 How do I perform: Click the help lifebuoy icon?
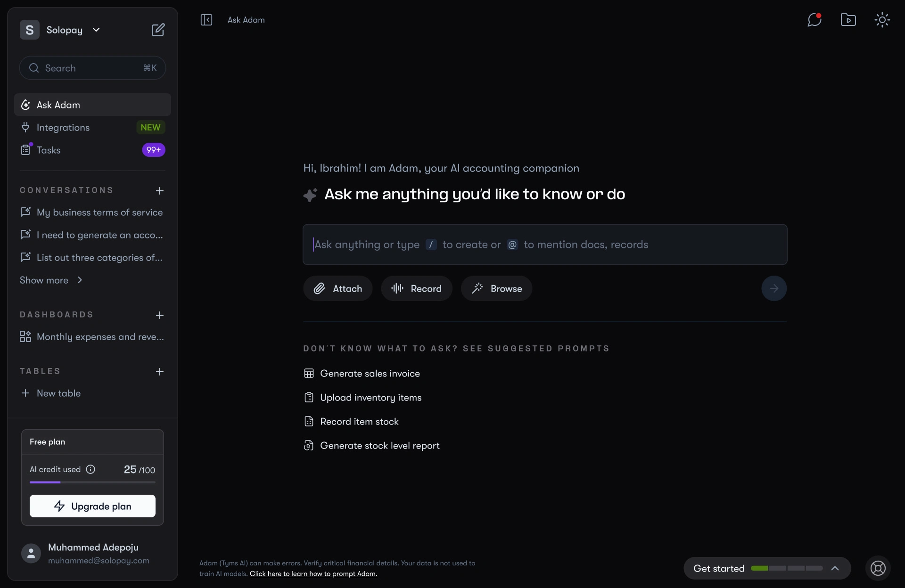[878, 568]
